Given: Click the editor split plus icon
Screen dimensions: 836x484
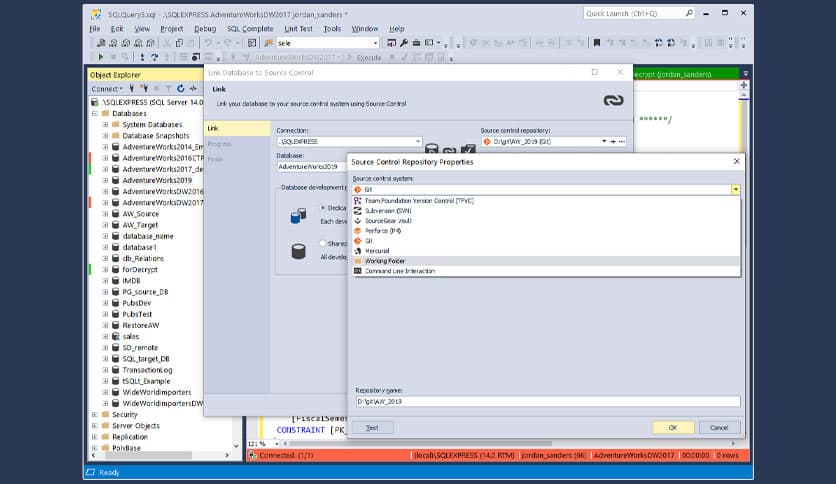Looking at the screenshot, I should [744, 85].
